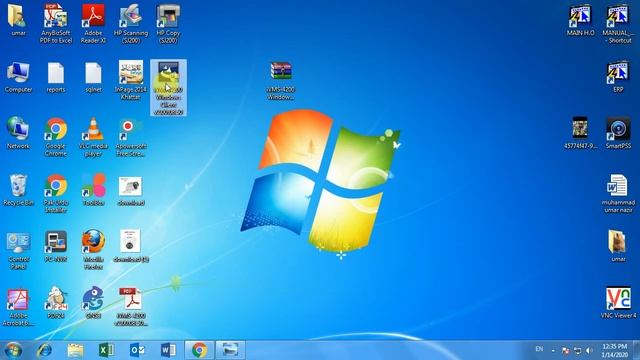Open VLC media player shortcut
The height and width of the screenshot is (360, 640).
[93, 137]
